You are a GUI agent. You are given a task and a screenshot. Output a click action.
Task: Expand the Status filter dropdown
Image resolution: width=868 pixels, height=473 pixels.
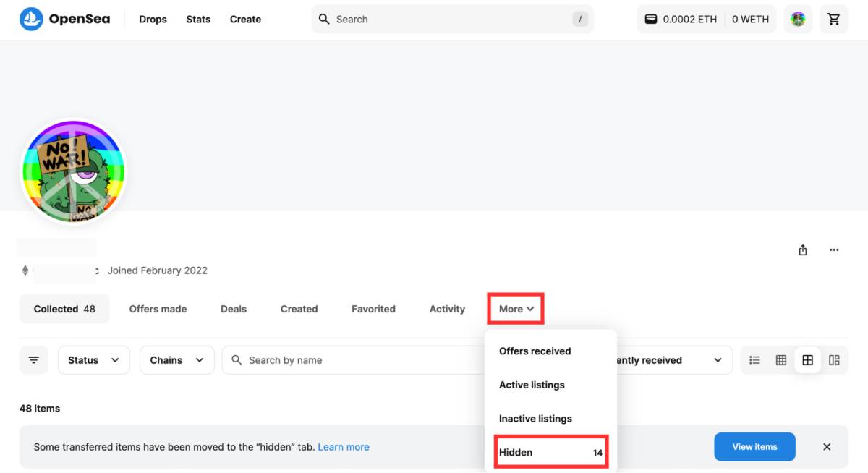(x=93, y=360)
